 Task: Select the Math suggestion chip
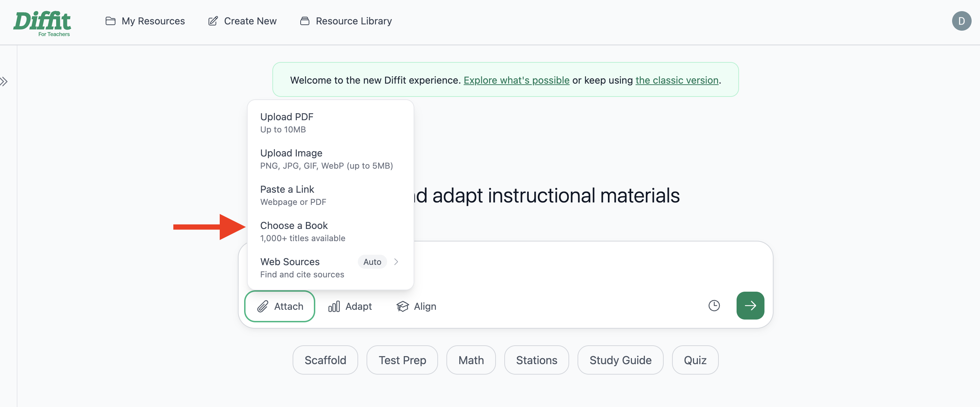[471, 360]
